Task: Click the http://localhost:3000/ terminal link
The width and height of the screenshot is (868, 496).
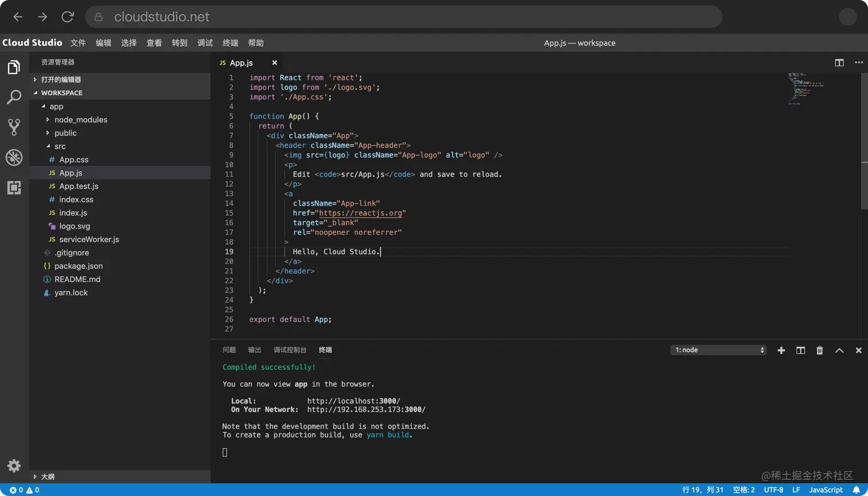Action: [x=354, y=401]
